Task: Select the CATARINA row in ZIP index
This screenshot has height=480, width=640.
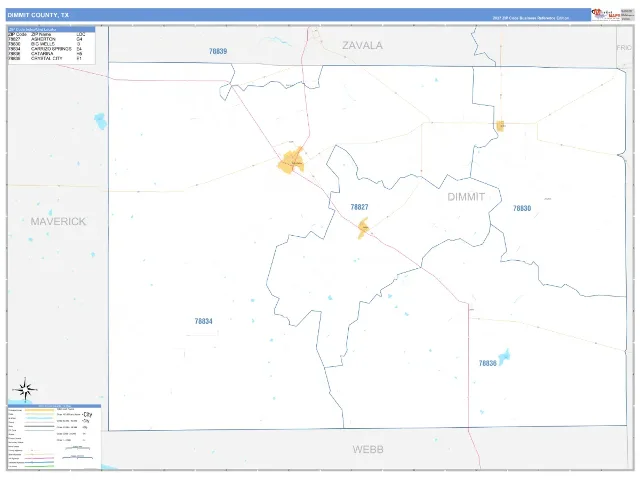Action: [45, 53]
